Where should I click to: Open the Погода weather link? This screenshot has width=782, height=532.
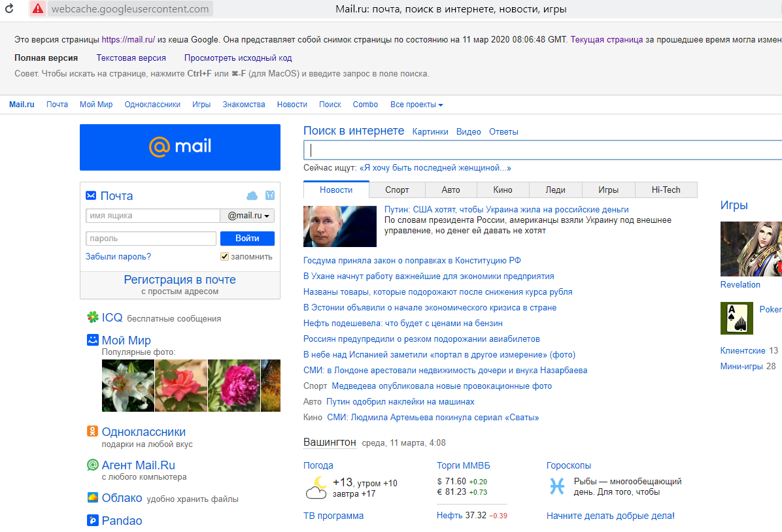click(x=318, y=465)
